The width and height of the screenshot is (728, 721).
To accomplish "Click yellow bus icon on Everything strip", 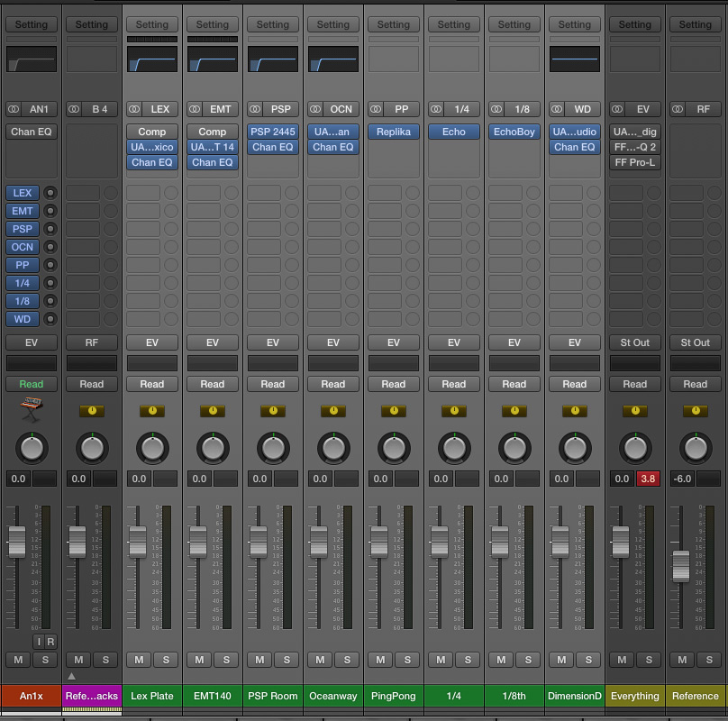I will [635, 411].
